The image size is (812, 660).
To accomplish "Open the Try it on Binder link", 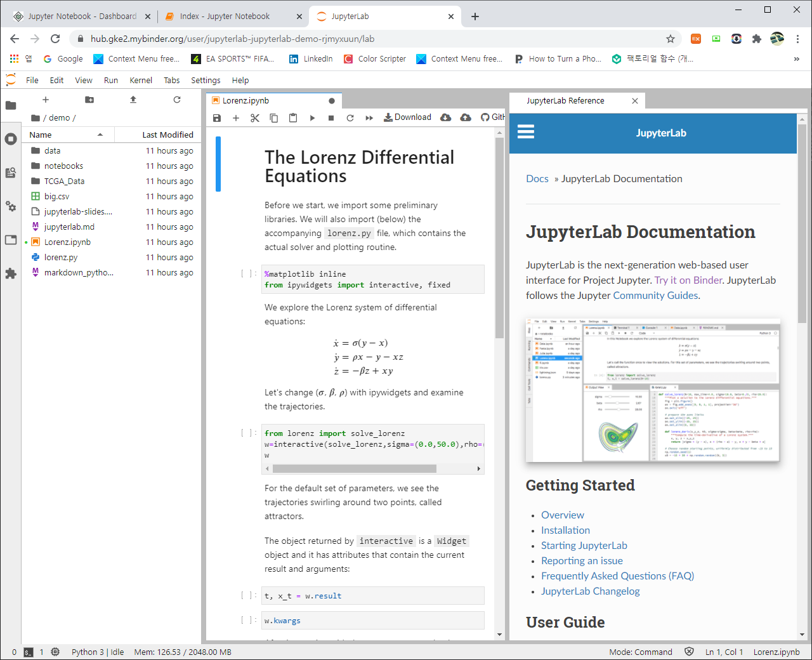I will point(688,280).
